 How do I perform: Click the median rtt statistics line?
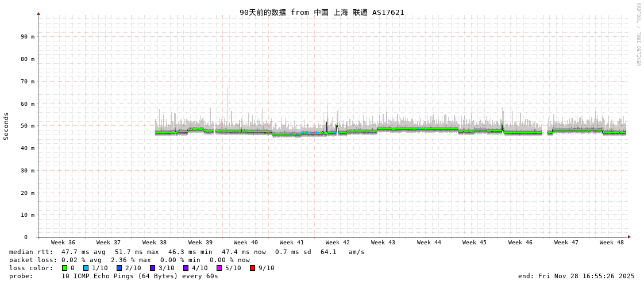pos(187,252)
